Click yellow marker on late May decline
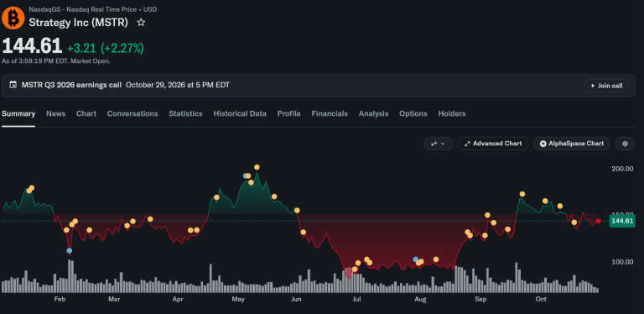Viewport: 644px width, 314px height. (x=274, y=196)
